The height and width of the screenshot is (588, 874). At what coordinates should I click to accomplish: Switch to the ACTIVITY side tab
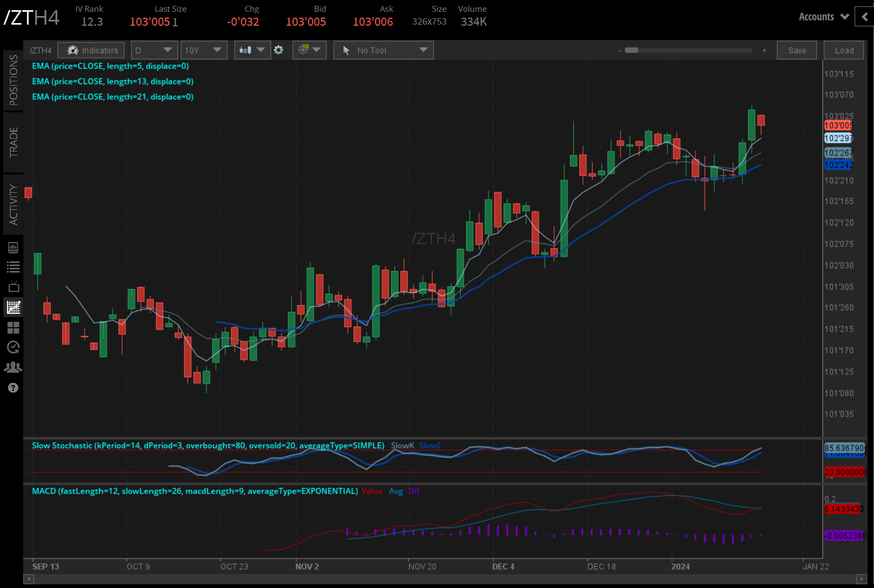click(13, 205)
